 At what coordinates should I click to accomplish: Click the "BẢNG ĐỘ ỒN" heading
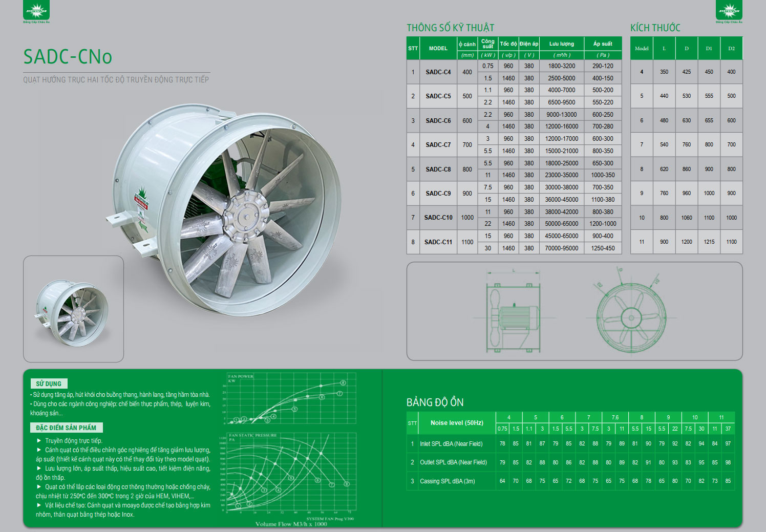point(435,402)
